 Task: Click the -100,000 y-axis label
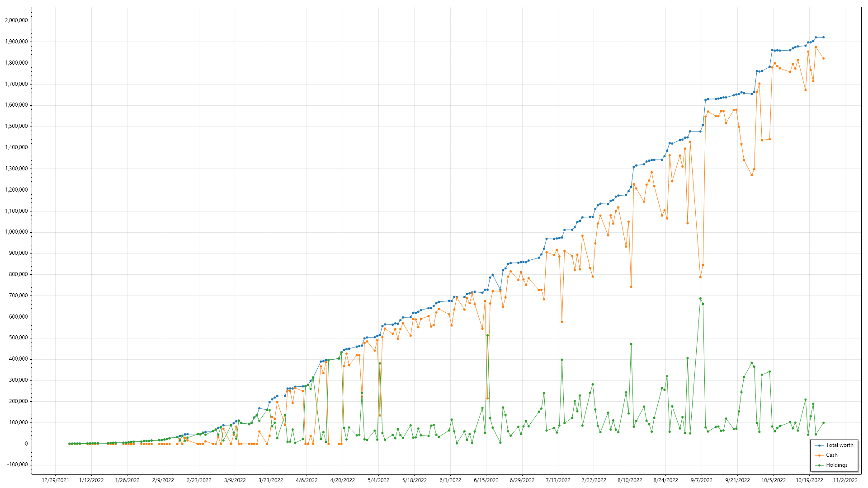point(17,465)
